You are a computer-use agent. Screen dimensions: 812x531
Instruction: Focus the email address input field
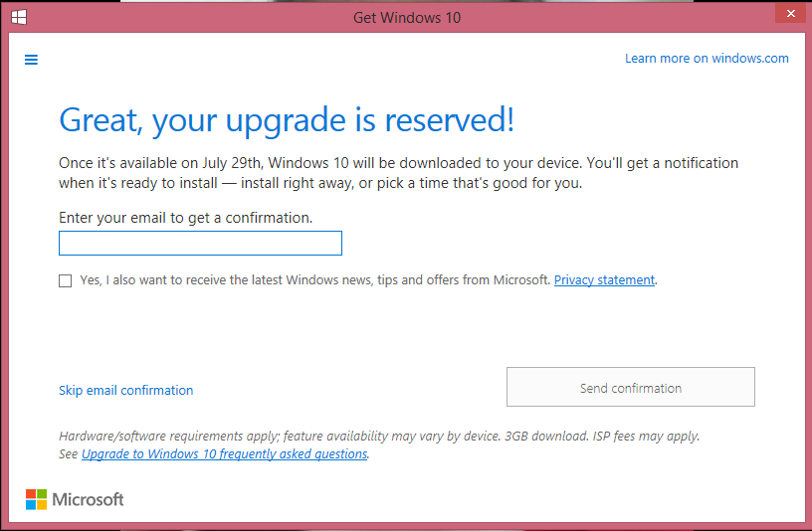click(200, 244)
